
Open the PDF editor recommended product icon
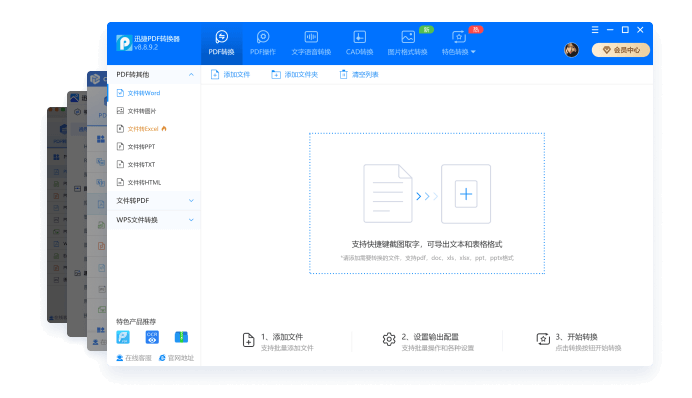coord(123,337)
